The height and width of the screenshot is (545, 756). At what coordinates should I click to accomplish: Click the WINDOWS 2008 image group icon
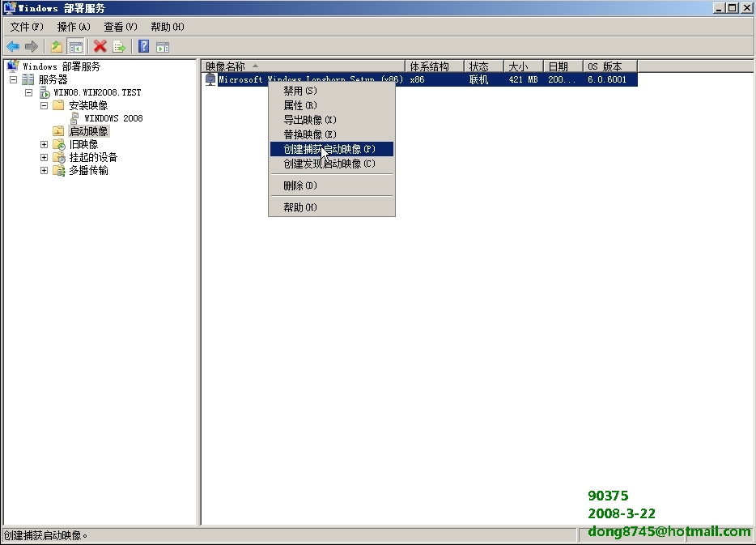74,118
